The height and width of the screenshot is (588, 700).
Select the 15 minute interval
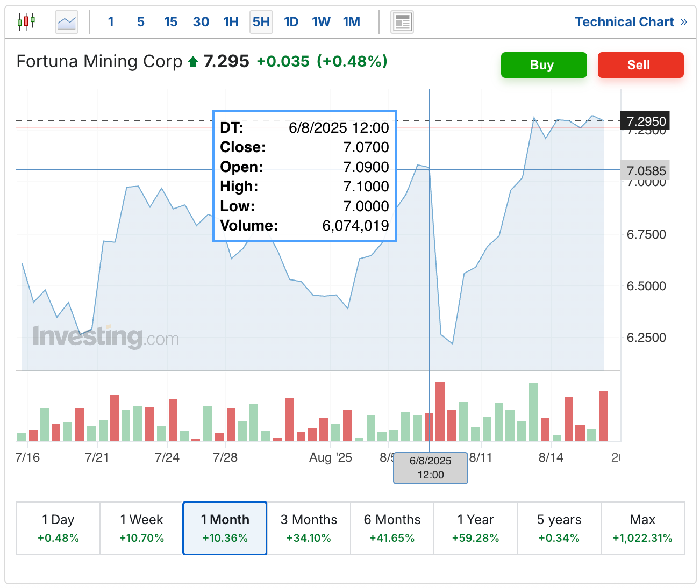171,22
